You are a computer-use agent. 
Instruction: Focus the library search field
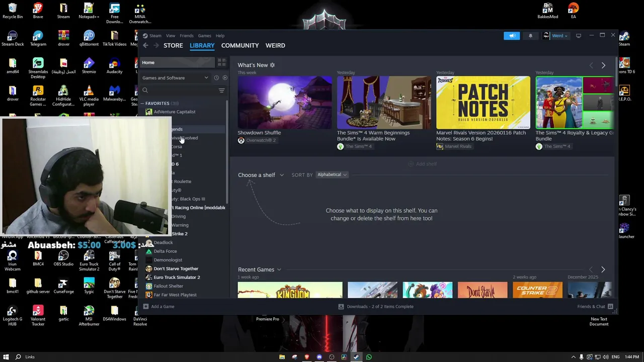(179, 90)
